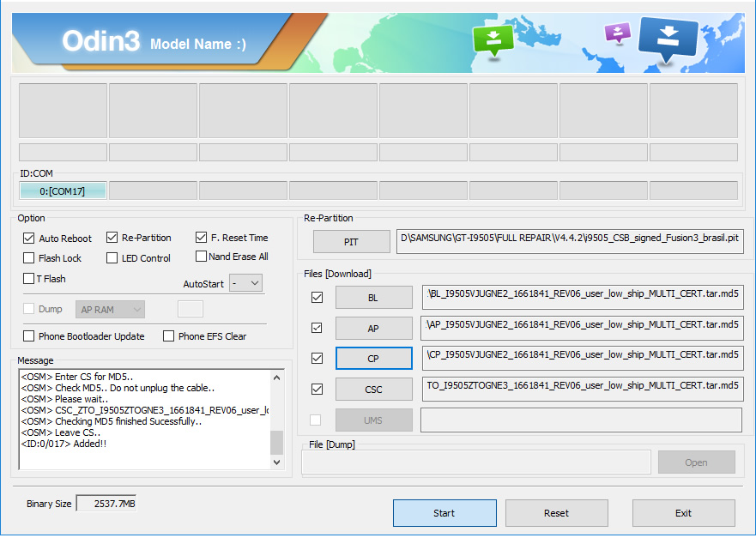Click the '<OSM> Please wait..' log line

[64, 399]
